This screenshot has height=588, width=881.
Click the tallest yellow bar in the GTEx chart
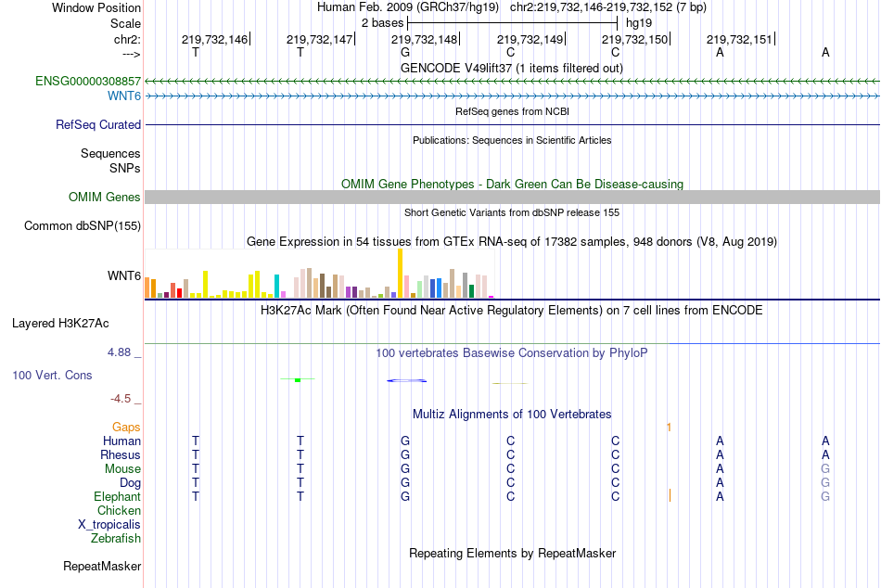400,274
